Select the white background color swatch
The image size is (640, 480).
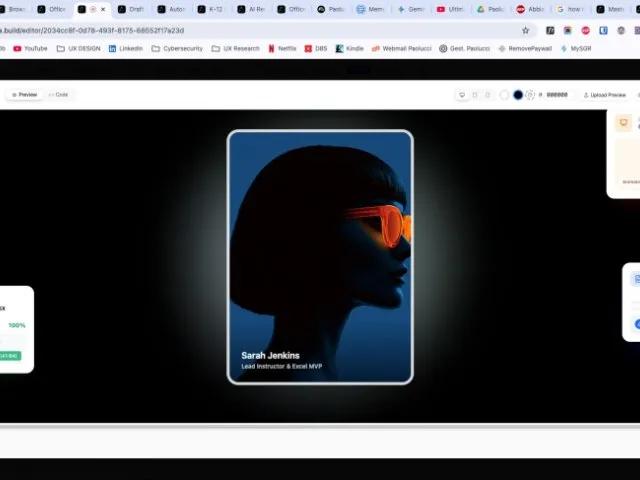coord(504,95)
